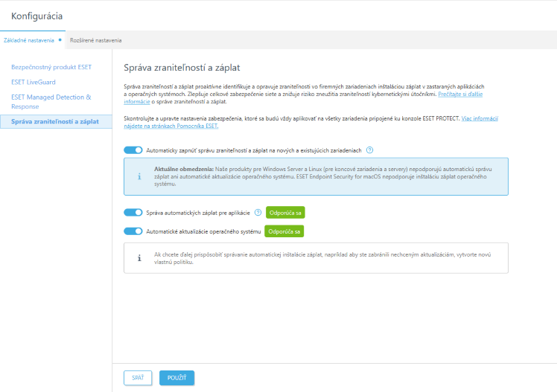Click Odporúča sa badge beside OS updates
Viewport: 557px width, 392px height.
pyautogui.click(x=284, y=231)
